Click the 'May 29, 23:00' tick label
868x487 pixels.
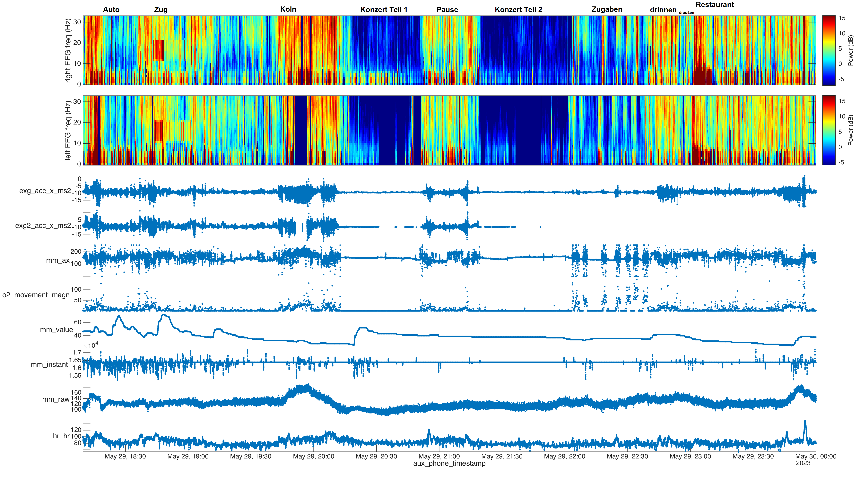pyautogui.click(x=690, y=457)
